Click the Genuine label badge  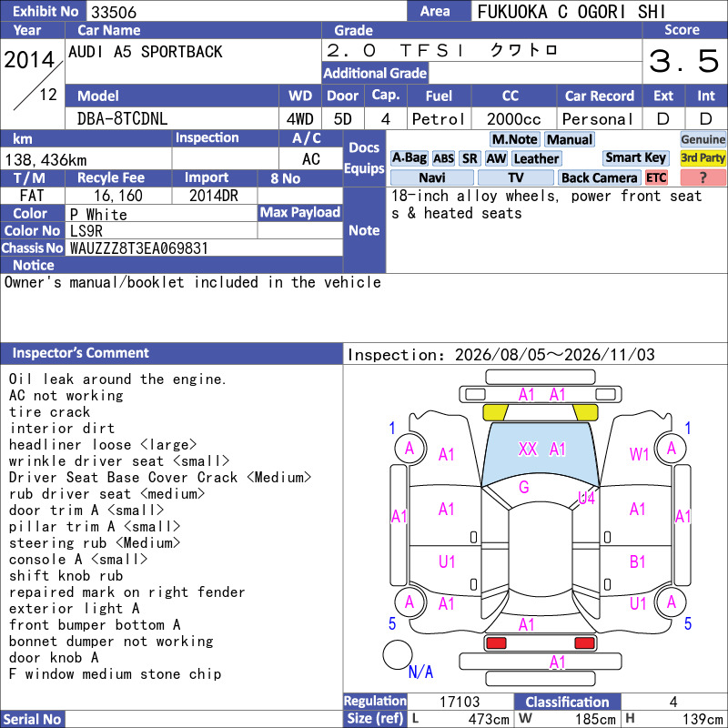point(703,139)
